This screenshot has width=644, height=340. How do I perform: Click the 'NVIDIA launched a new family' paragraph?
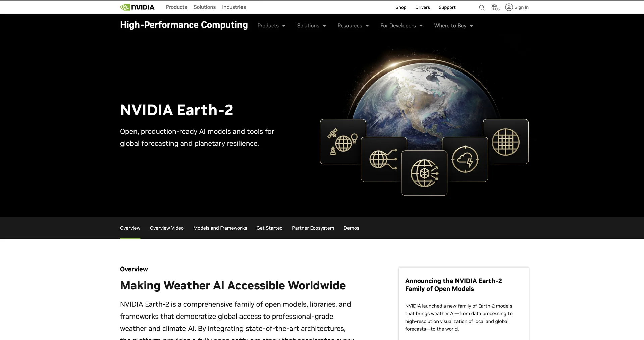[x=459, y=317]
